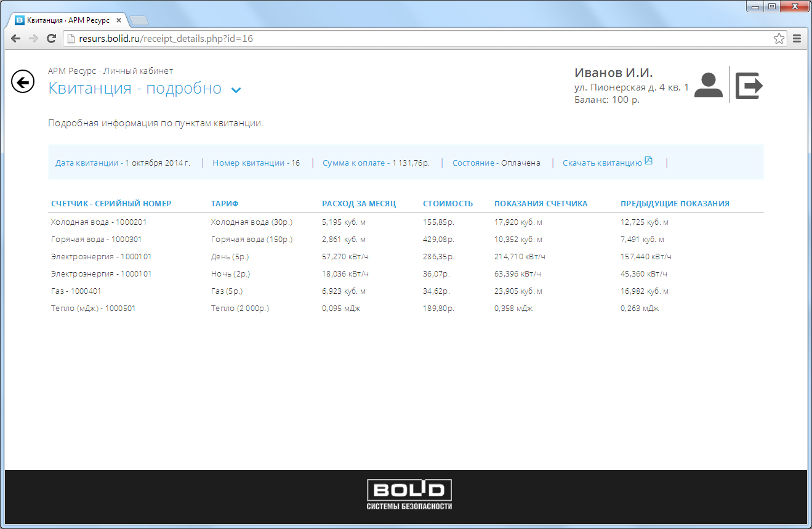Select the Холодная вода - 1000201 row
The image size is (812, 529).
coord(98,222)
